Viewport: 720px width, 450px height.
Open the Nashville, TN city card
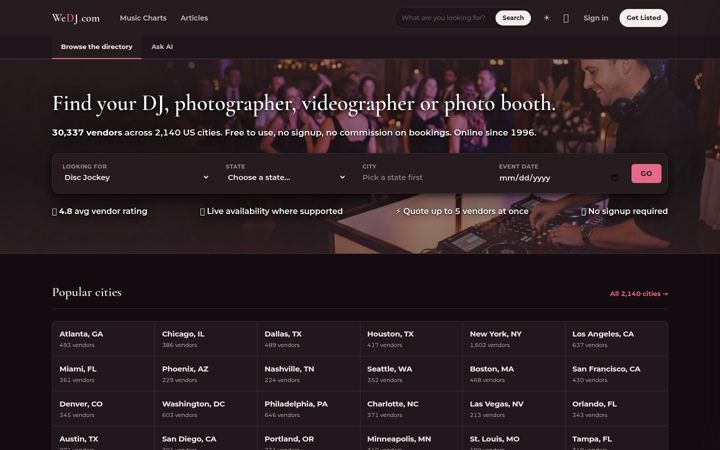point(309,374)
